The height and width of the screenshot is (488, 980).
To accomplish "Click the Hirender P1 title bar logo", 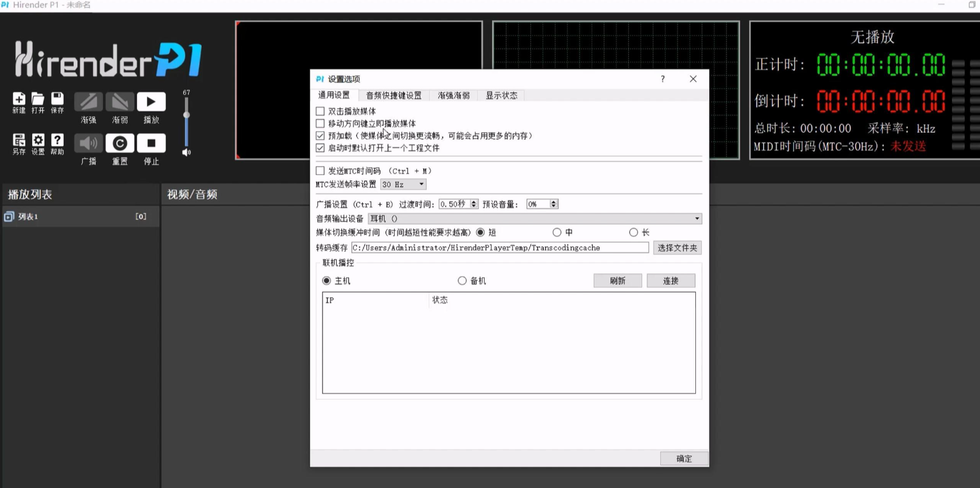I will tap(5, 5).
